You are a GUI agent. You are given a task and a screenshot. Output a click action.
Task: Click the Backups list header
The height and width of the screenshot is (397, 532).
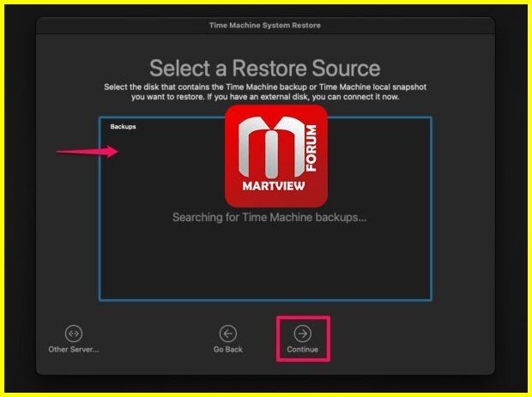tap(123, 126)
